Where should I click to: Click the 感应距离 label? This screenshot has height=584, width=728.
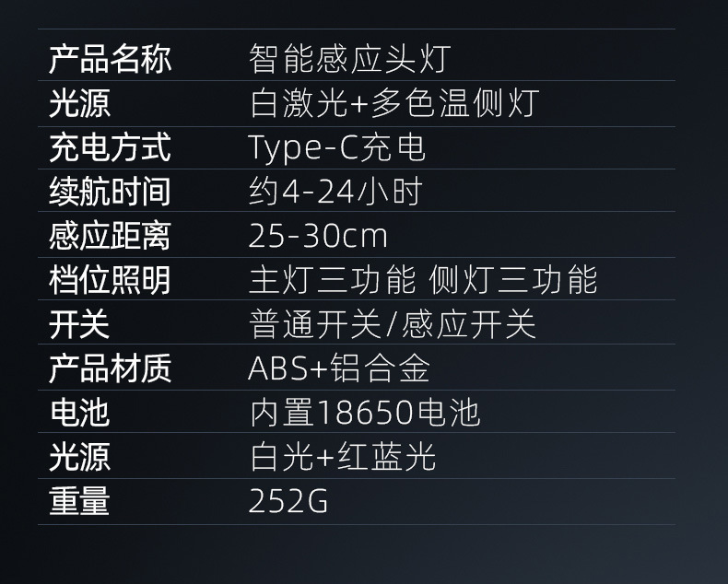110,236
